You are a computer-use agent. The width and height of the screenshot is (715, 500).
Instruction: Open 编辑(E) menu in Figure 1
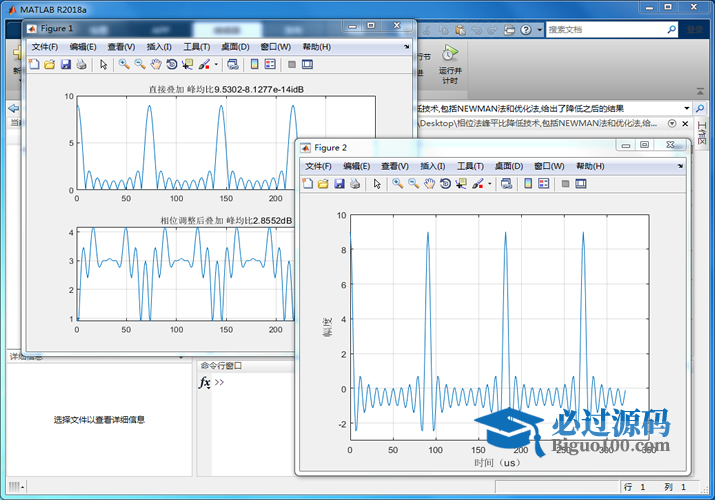click(x=83, y=46)
